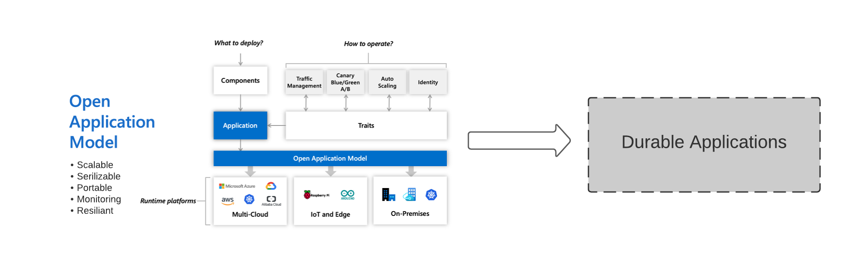Select the 'How to operate?' heading
Image resolution: width=868 pixels, height=263 pixels.
[x=368, y=44]
